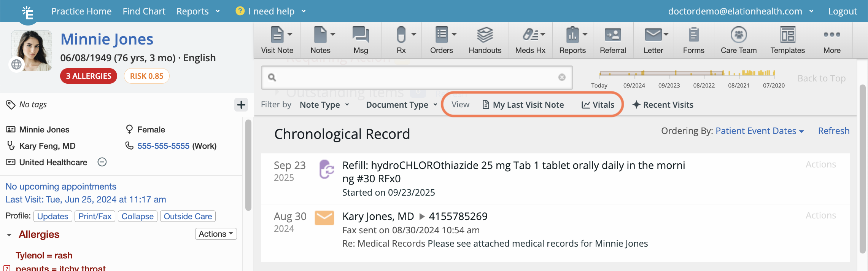Go to Find Chart

[x=144, y=11]
